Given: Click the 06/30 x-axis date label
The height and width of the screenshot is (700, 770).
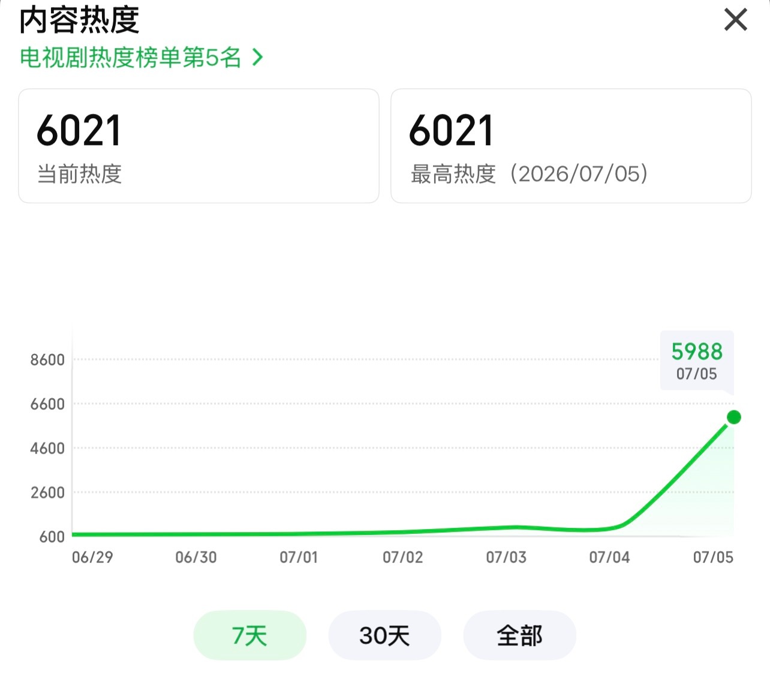Looking at the screenshot, I should [196, 557].
